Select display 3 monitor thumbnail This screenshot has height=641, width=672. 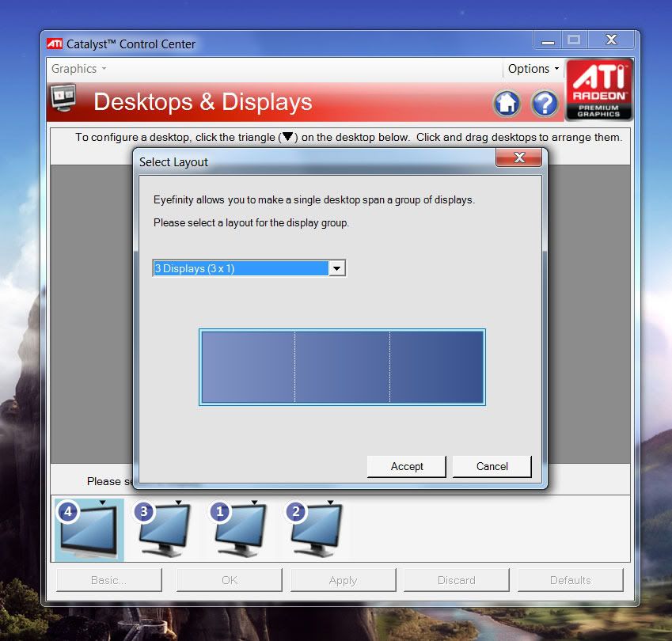point(163,529)
